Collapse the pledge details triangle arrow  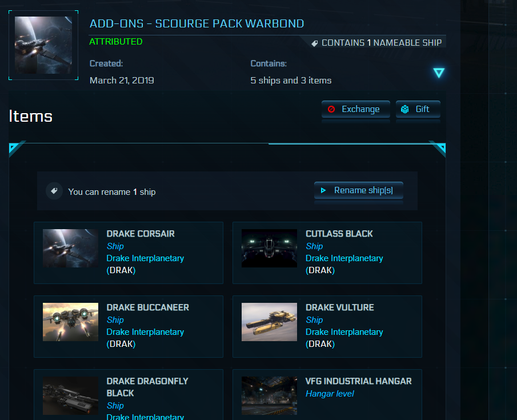(x=438, y=73)
